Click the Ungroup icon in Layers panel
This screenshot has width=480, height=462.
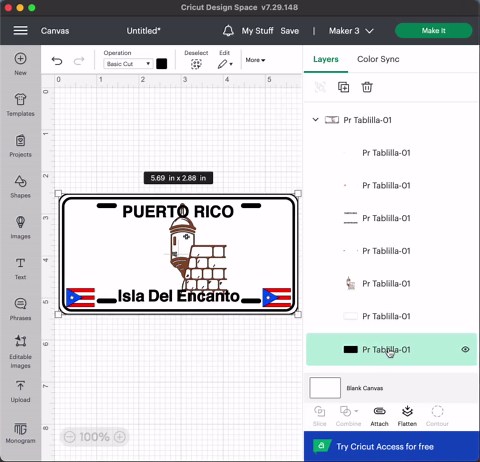click(x=320, y=87)
